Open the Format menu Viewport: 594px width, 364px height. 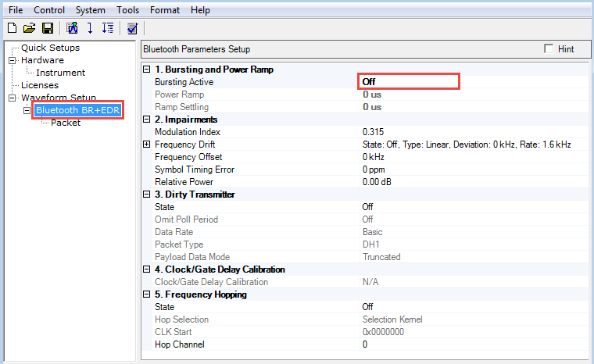165,10
